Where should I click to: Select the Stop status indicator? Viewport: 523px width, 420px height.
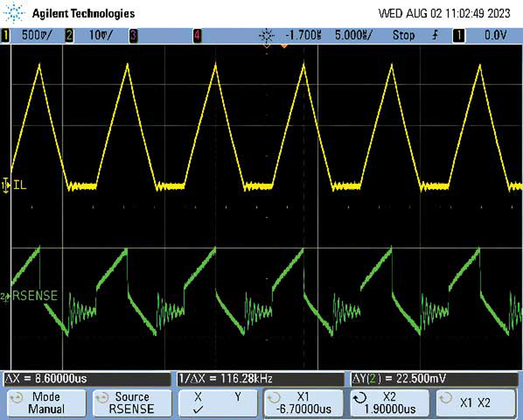[403, 36]
